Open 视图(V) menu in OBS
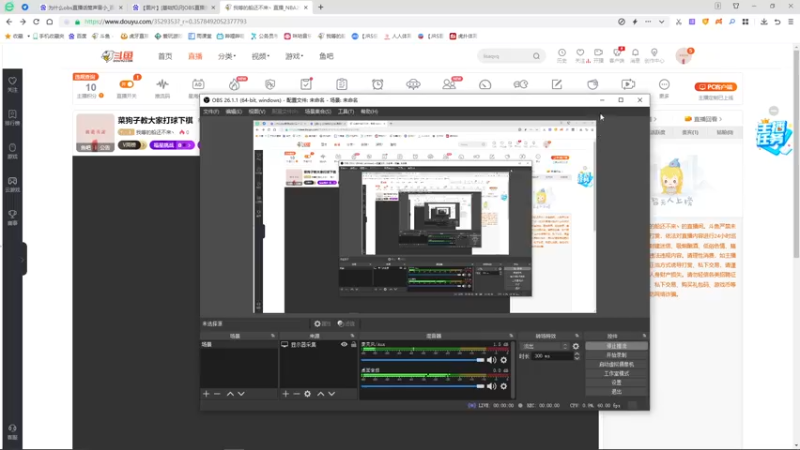Image resolution: width=800 pixels, height=450 pixels. (257, 111)
